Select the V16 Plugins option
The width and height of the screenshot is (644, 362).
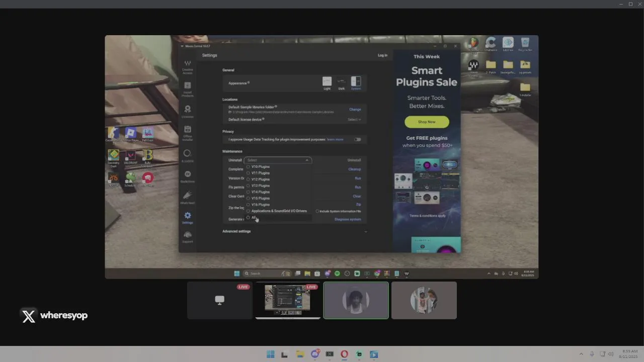pyautogui.click(x=261, y=205)
